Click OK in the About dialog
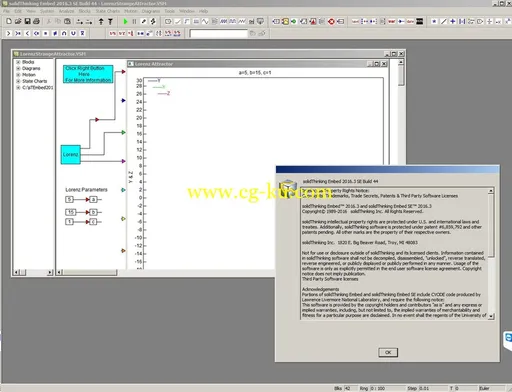This screenshot has width=512, height=392. [x=388, y=352]
